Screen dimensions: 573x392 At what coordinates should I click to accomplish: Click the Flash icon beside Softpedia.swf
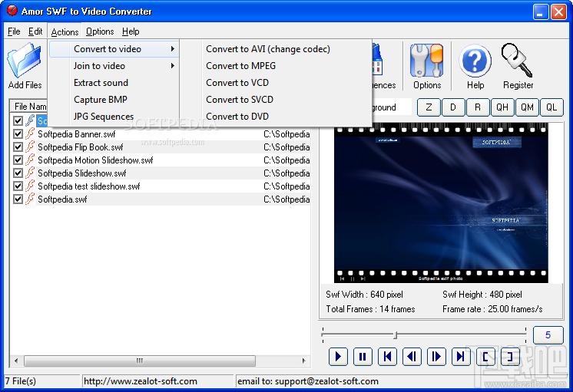pyautogui.click(x=30, y=199)
